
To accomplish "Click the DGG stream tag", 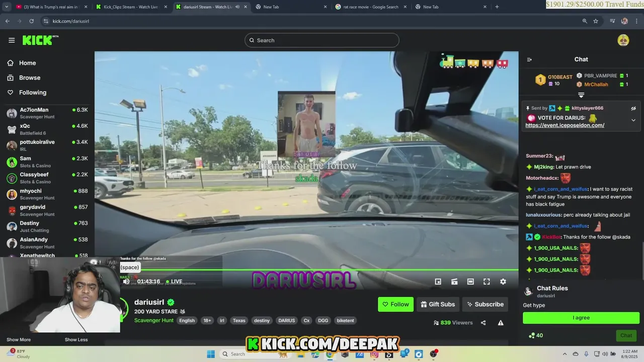I will point(323,320).
